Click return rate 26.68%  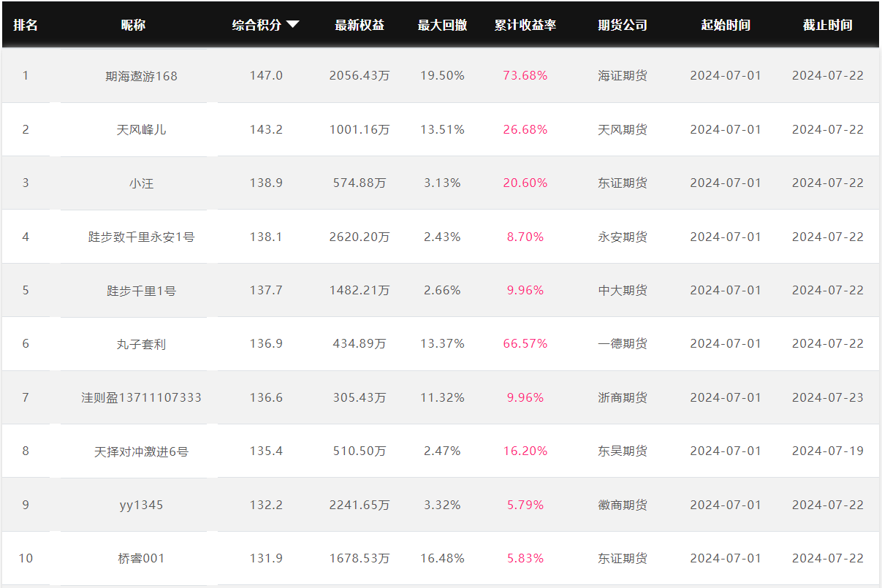[x=525, y=129]
